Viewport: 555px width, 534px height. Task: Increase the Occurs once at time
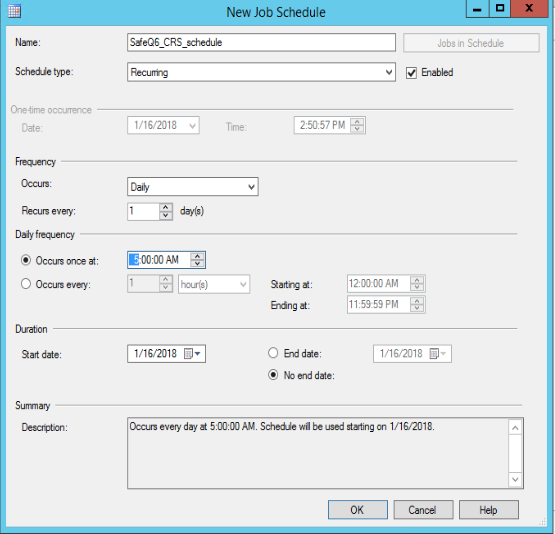tap(197, 256)
